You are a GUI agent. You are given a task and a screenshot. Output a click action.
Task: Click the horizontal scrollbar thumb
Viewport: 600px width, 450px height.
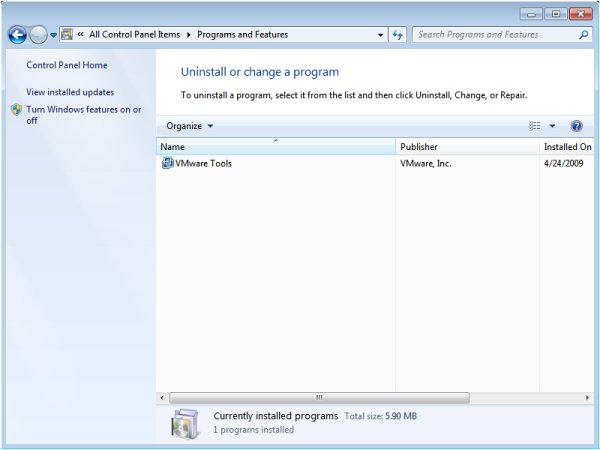[319, 398]
